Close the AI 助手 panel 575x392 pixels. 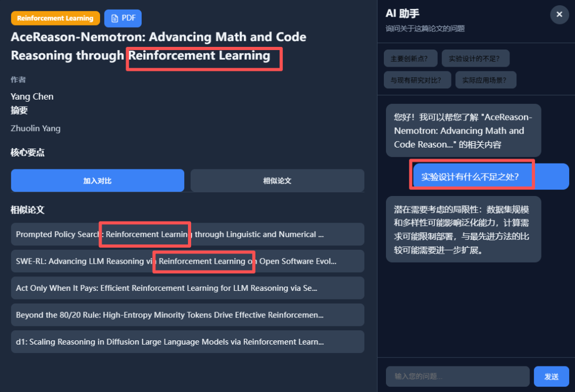(x=559, y=14)
